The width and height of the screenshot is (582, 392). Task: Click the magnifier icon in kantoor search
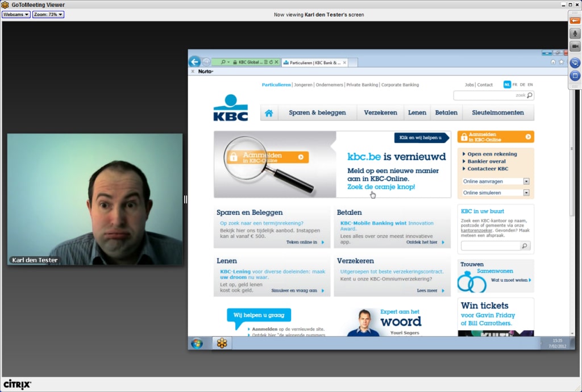pos(525,246)
